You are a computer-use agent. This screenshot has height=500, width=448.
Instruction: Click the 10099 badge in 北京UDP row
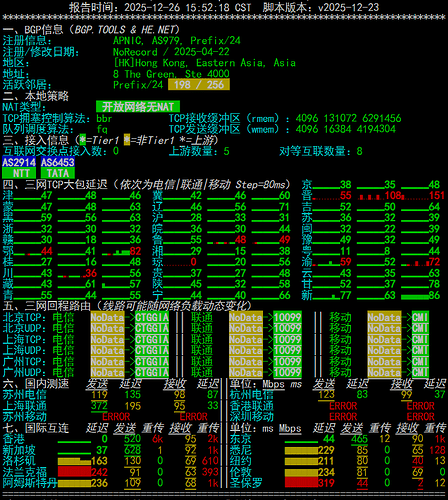287,328
